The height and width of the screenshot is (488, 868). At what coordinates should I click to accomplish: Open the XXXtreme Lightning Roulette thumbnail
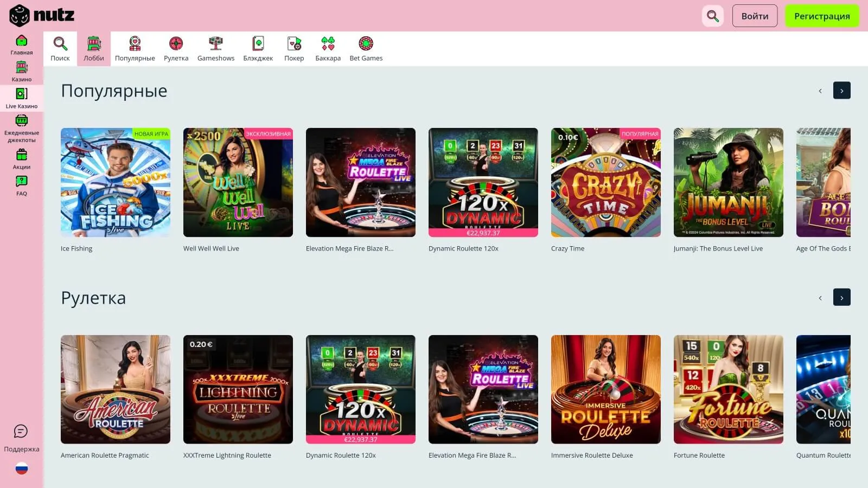[238, 389]
